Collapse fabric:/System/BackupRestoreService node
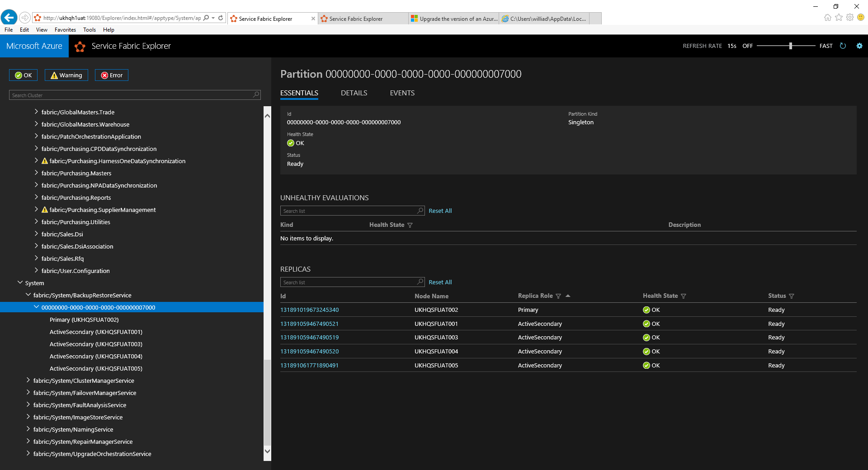The height and width of the screenshot is (470, 868). 28,295
